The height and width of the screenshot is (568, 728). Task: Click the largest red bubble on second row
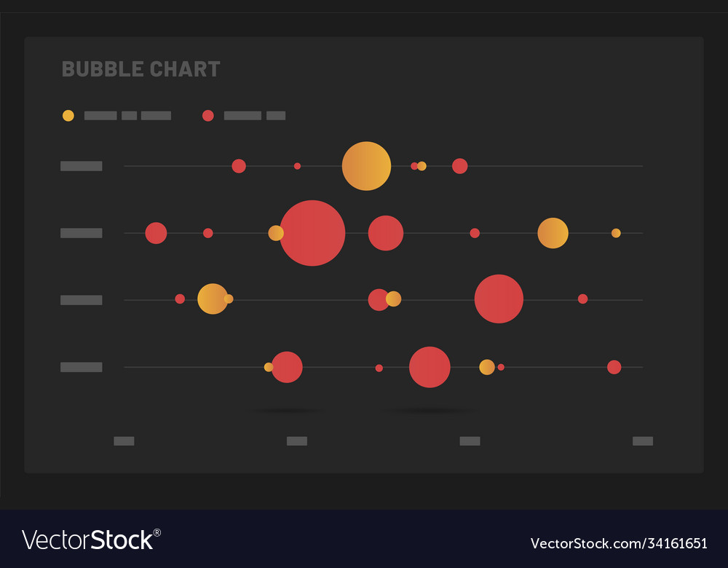(x=312, y=233)
